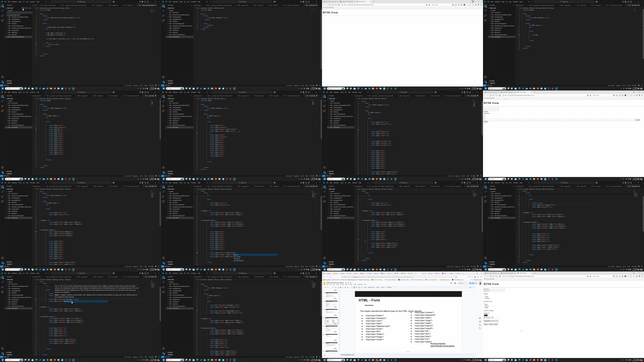Click the Background button in Slides toolbar
Image resolution: width=644 pixels, height=362 pixels.
[x=371, y=287]
